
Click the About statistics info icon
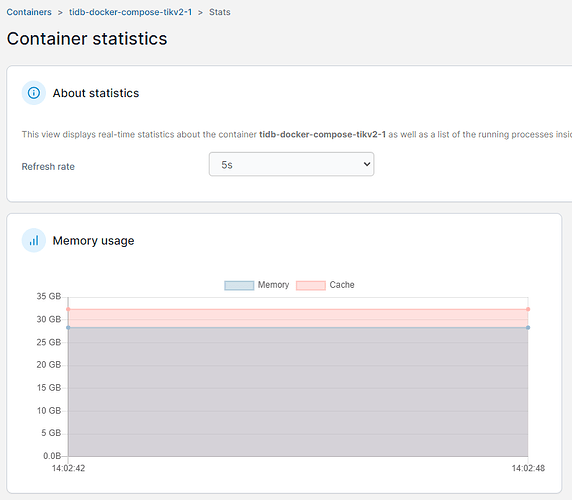(x=34, y=93)
